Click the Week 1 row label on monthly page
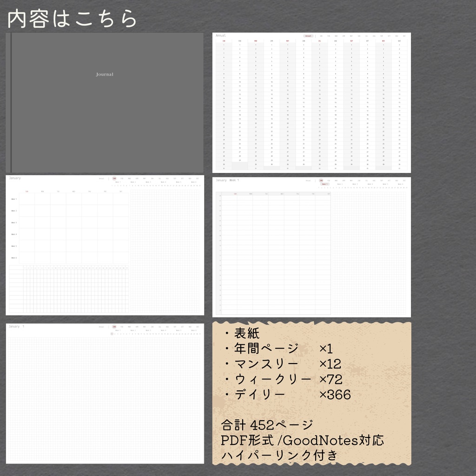This screenshot has height=476, width=476. click(x=14, y=199)
